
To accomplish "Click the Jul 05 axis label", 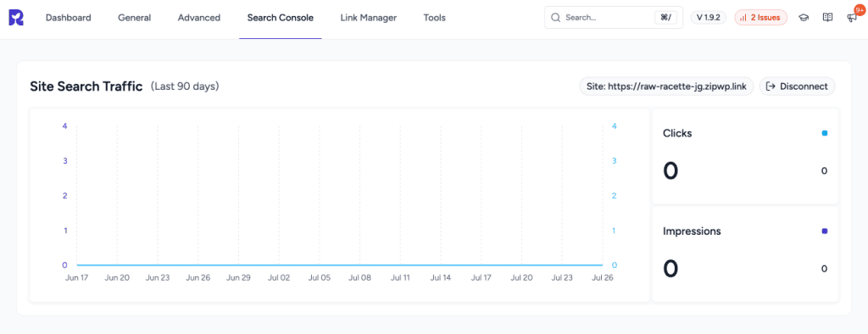I will [x=320, y=277].
